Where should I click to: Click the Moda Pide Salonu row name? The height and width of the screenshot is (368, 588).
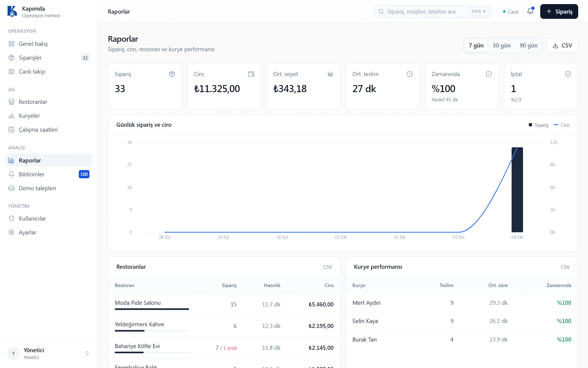(138, 303)
